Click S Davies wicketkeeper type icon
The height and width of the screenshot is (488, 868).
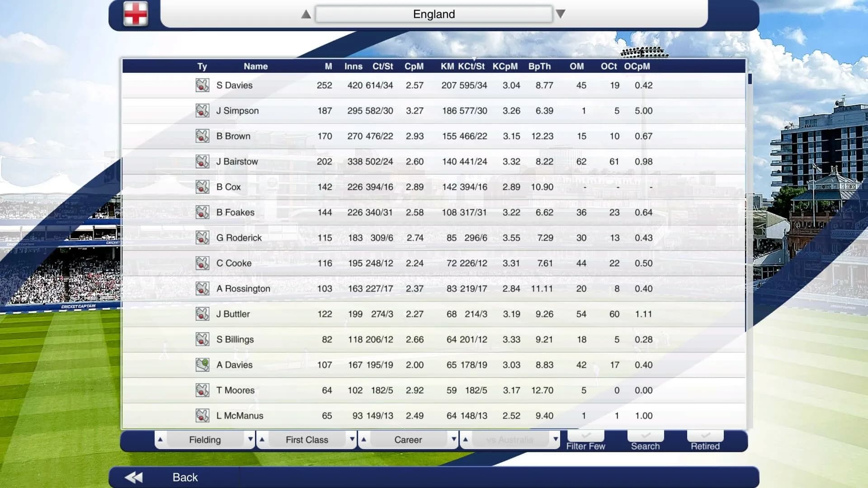pyautogui.click(x=202, y=85)
